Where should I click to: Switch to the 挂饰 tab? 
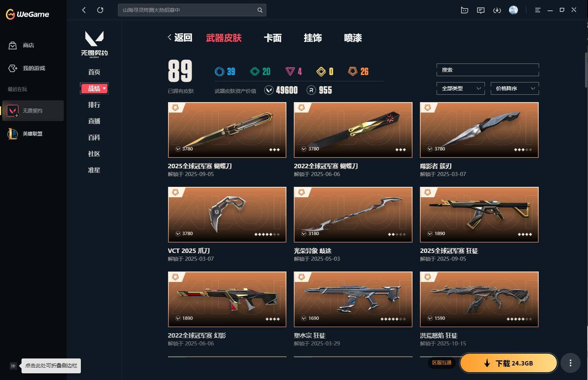pyautogui.click(x=313, y=38)
